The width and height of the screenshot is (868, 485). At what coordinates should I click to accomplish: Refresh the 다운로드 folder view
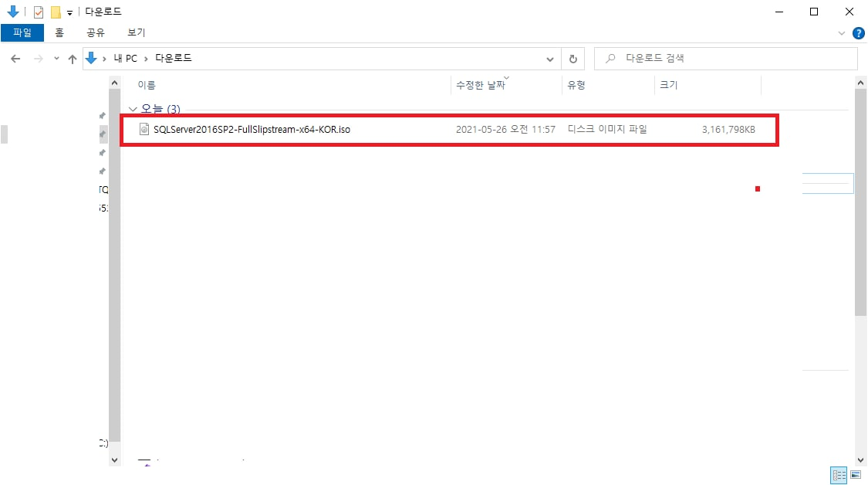(x=573, y=59)
